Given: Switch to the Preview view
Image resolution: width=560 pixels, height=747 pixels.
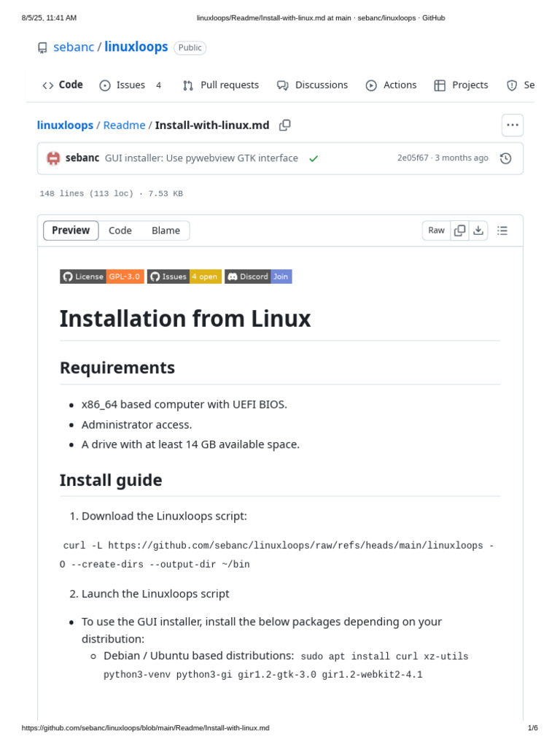Looking at the screenshot, I should [71, 231].
